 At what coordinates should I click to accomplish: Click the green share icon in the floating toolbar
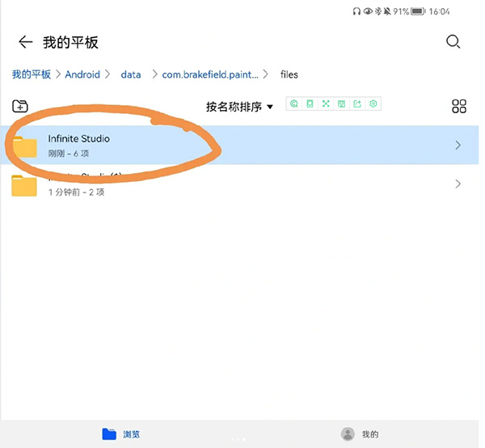[x=357, y=104]
